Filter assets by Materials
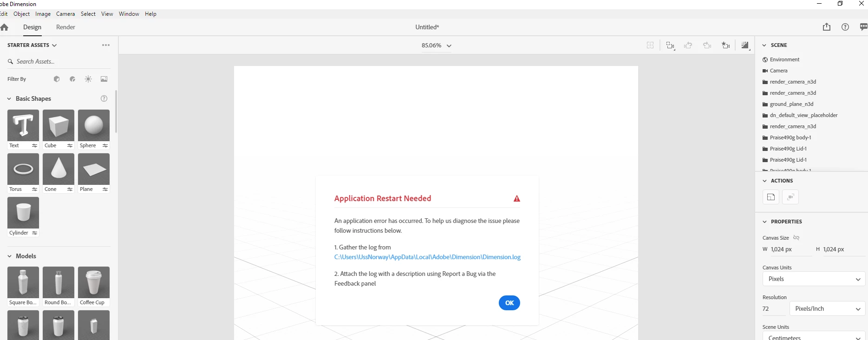The image size is (868, 340). (x=72, y=79)
